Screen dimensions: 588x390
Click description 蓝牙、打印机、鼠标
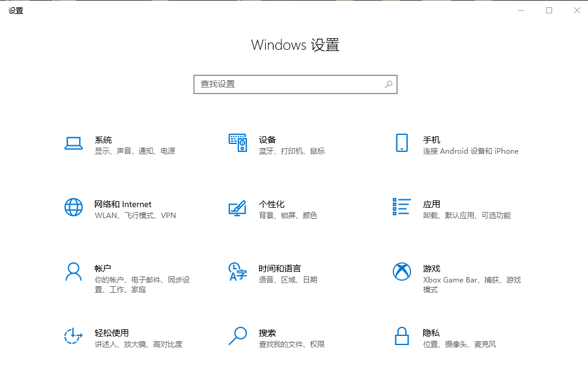(292, 151)
